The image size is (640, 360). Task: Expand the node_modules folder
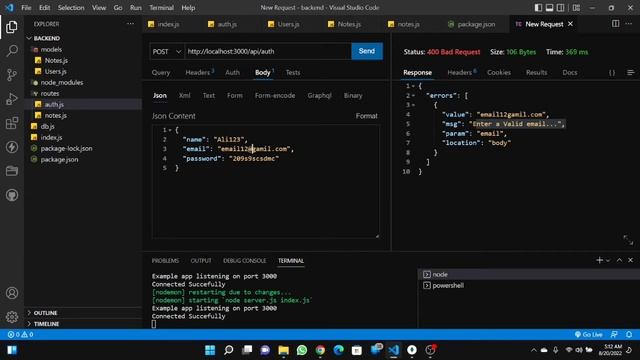coord(83,82)
